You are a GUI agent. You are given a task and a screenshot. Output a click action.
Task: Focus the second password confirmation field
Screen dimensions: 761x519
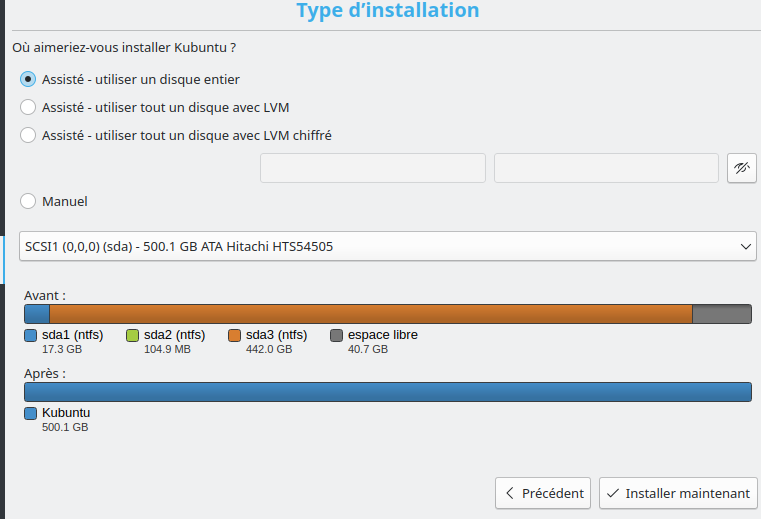(606, 168)
